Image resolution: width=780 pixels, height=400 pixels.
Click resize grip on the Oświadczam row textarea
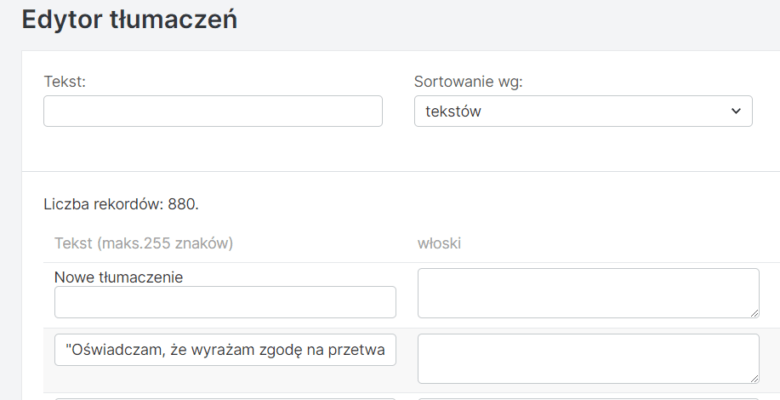pos(753,377)
